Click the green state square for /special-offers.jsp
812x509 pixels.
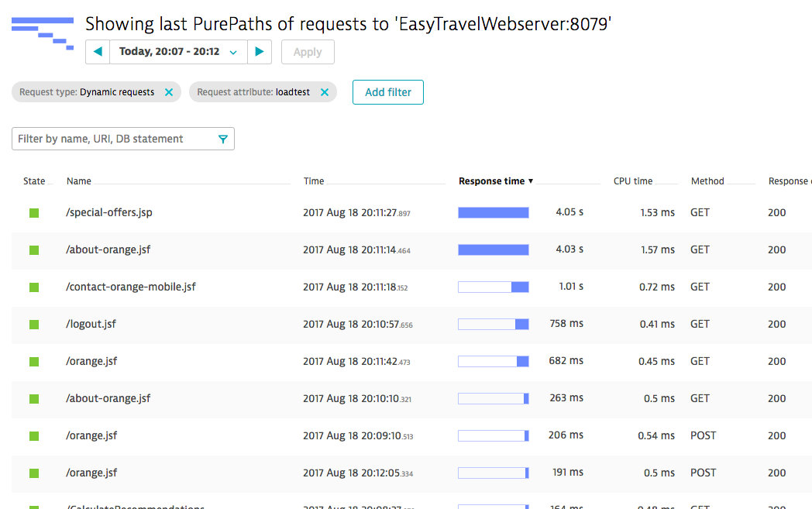[33, 212]
